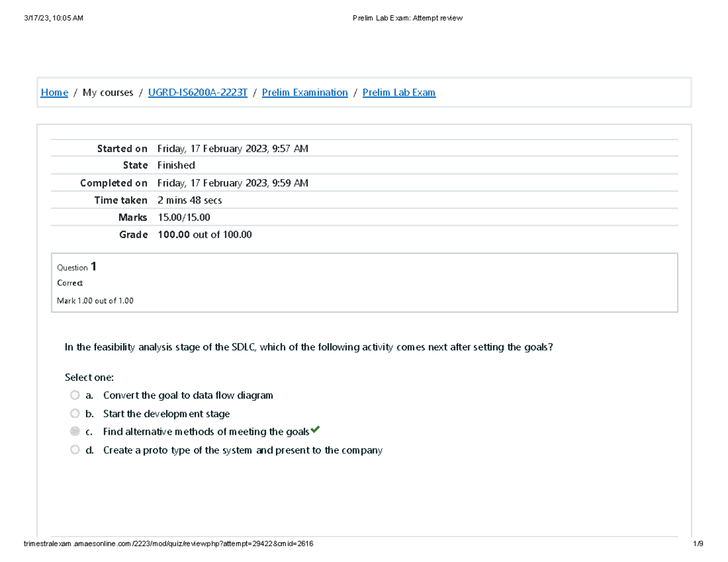
Task: Click the Prelim Lab Exam Attempt review header
Action: point(408,18)
